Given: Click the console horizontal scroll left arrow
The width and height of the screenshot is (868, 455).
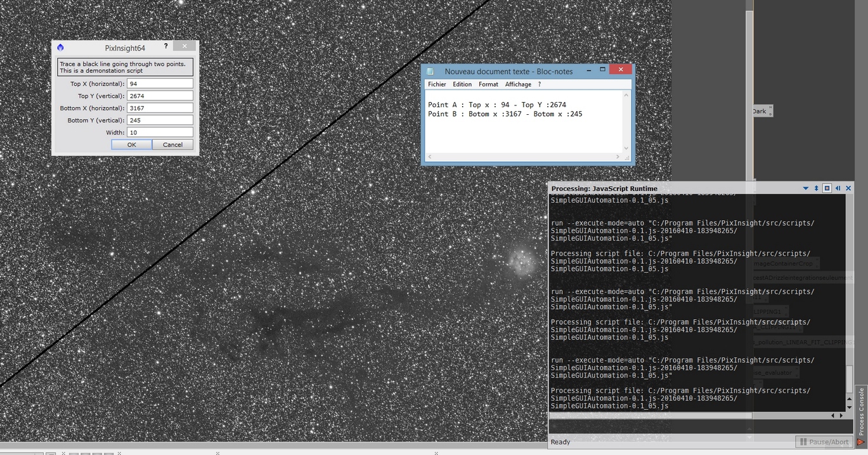Looking at the screenshot, I should (x=833, y=416).
